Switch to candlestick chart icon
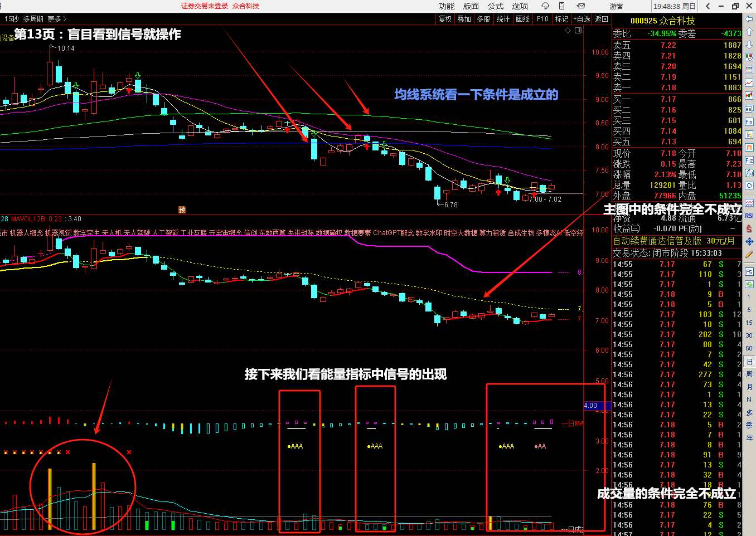 pos(749,96)
